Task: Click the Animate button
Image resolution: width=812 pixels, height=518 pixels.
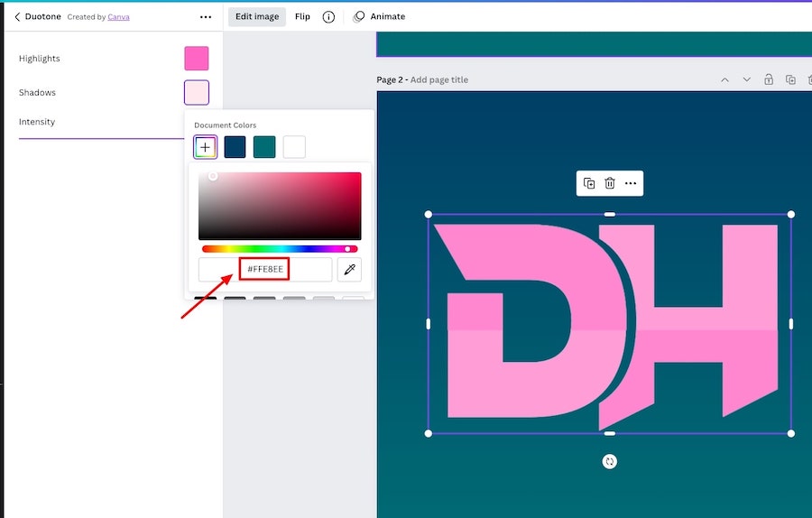Action: tap(379, 16)
